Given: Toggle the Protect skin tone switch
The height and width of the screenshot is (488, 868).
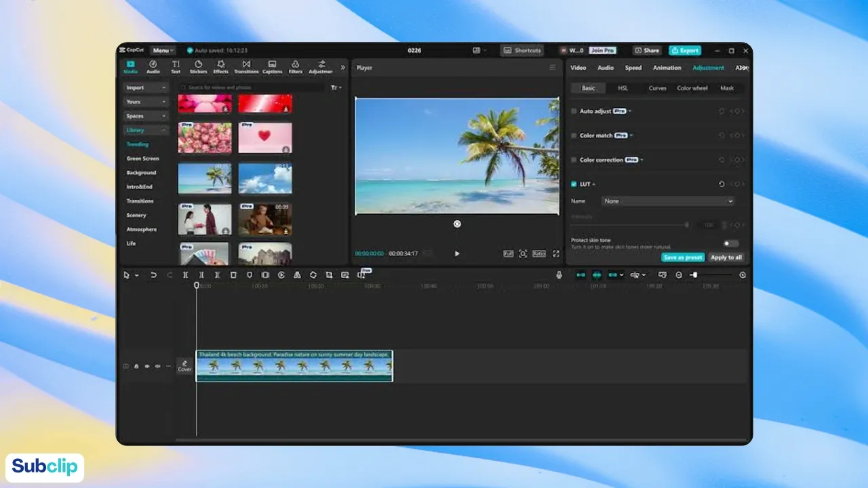Looking at the screenshot, I should point(730,243).
